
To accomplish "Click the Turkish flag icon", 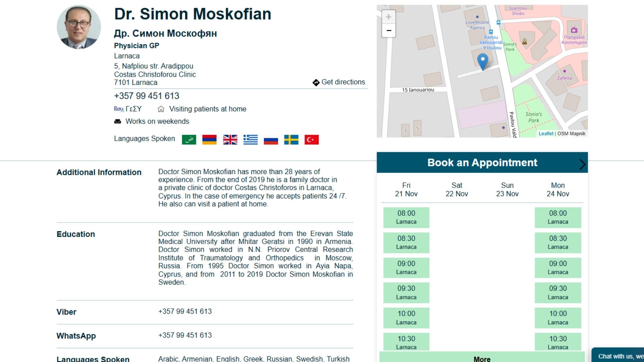I will (312, 139).
